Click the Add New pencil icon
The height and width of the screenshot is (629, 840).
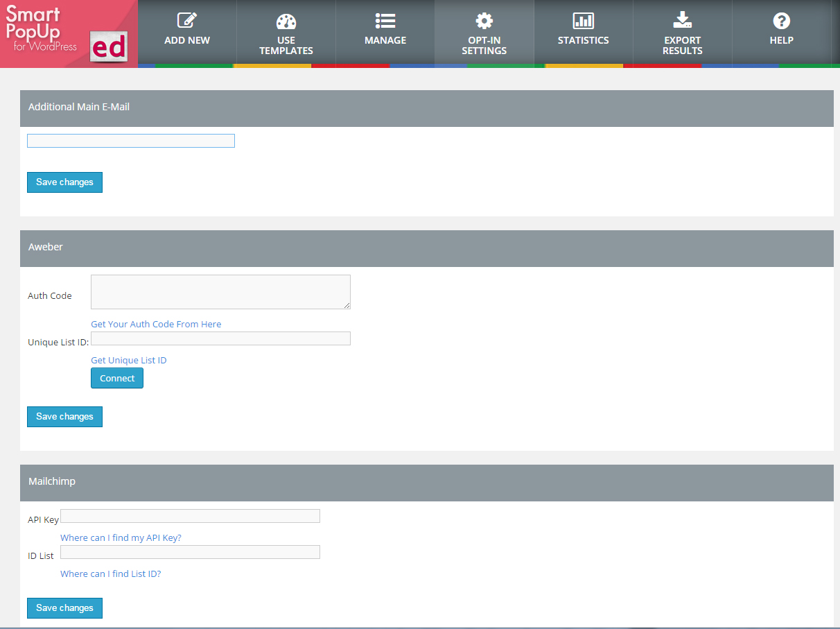(187, 21)
